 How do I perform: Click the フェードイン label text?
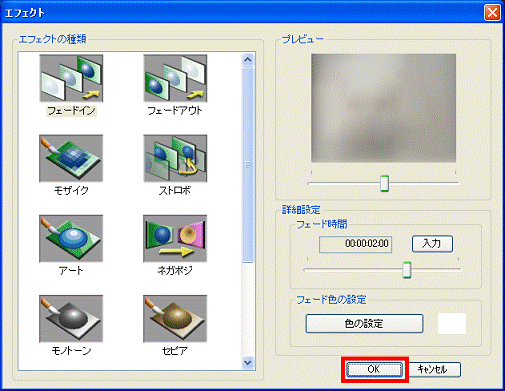pos(71,111)
